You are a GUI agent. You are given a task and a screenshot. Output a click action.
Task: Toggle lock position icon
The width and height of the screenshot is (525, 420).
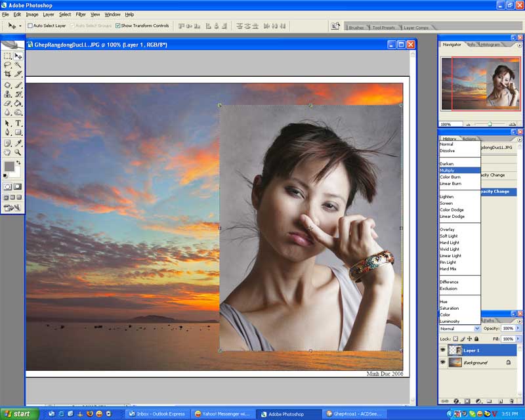[469, 339]
